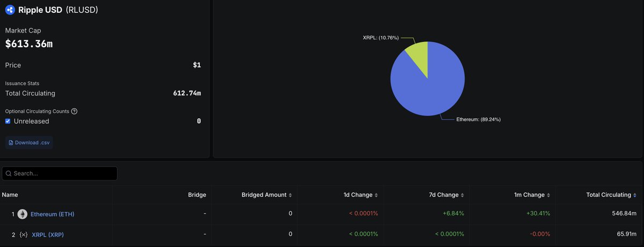Click the Ethereum logo icon in row 1

(x=23, y=214)
